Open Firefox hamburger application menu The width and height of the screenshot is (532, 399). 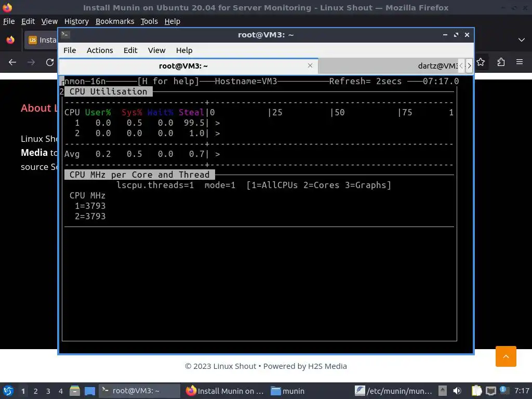(520, 62)
